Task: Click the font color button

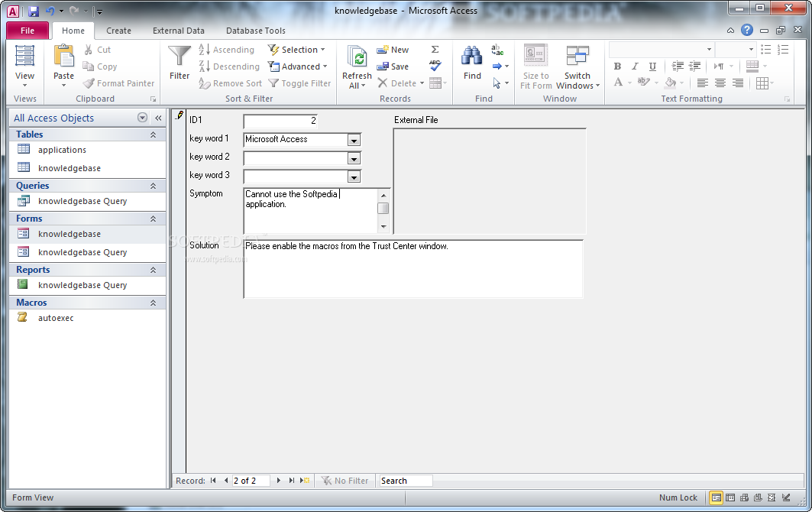Action: 618,83
